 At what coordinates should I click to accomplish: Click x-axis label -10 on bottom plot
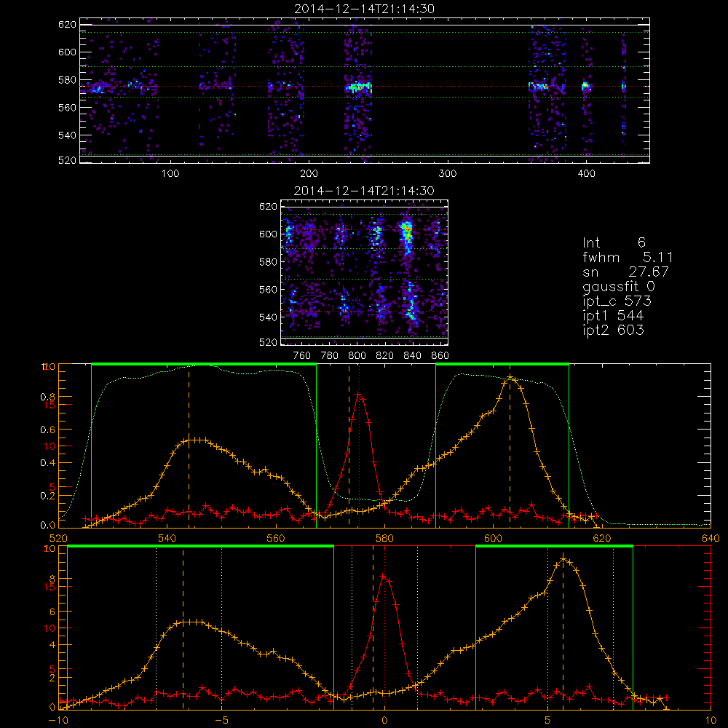pos(58,720)
